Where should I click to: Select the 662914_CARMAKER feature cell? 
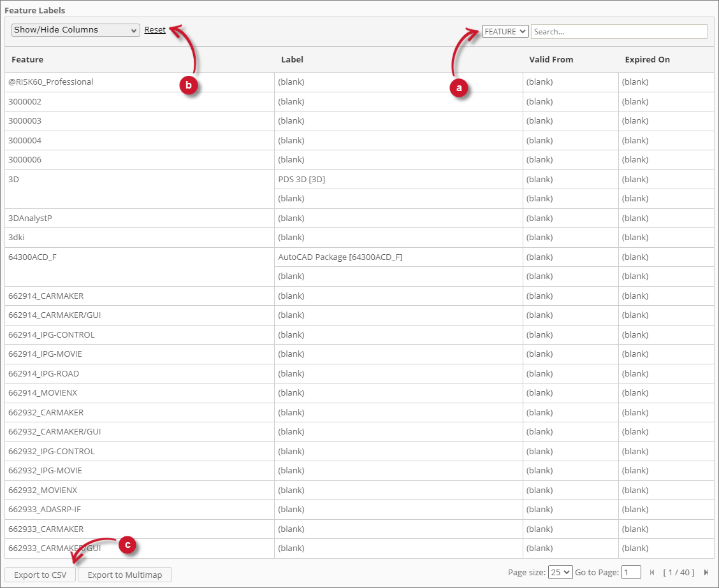(x=140, y=296)
